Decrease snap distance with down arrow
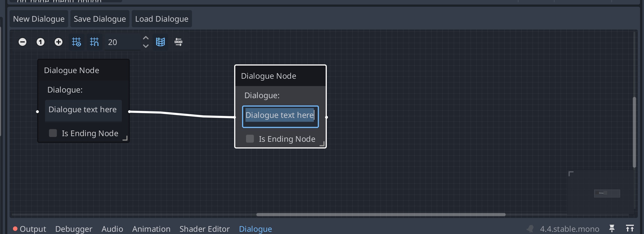Viewport: 644px width, 234px height. tap(146, 46)
